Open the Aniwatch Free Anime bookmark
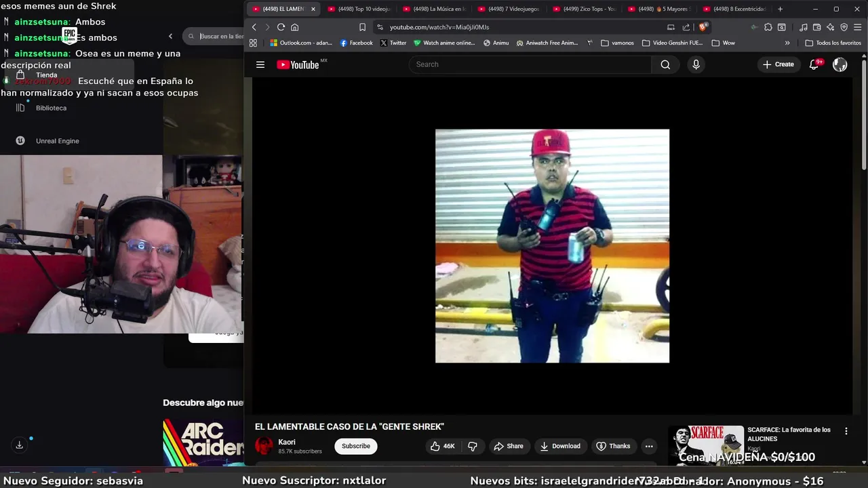Screen dimensions: 868x488 (x=547, y=43)
